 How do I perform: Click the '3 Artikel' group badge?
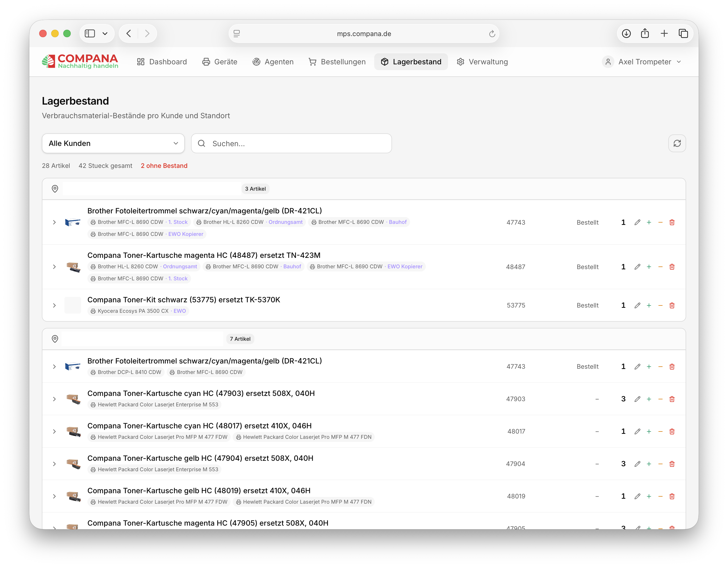tap(255, 189)
